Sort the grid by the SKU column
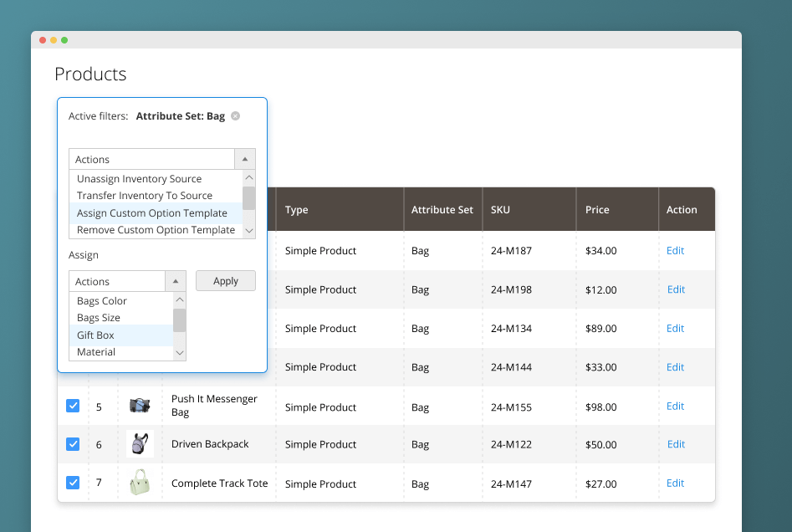The width and height of the screenshot is (792, 532). tap(500, 209)
